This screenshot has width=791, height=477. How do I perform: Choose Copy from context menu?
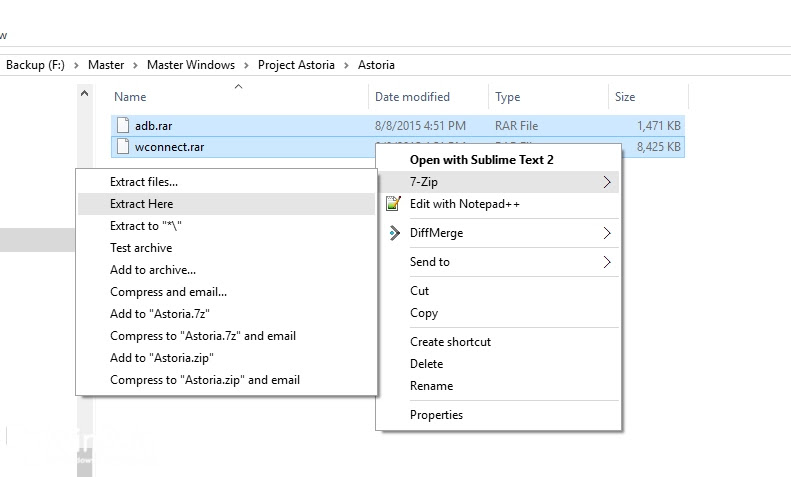(x=498, y=313)
